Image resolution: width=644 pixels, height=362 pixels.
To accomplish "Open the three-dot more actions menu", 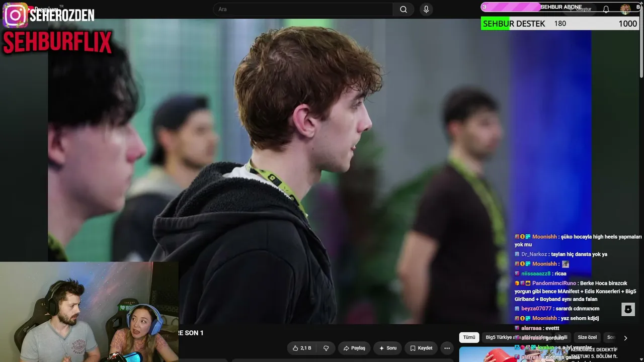I will 446,348.
